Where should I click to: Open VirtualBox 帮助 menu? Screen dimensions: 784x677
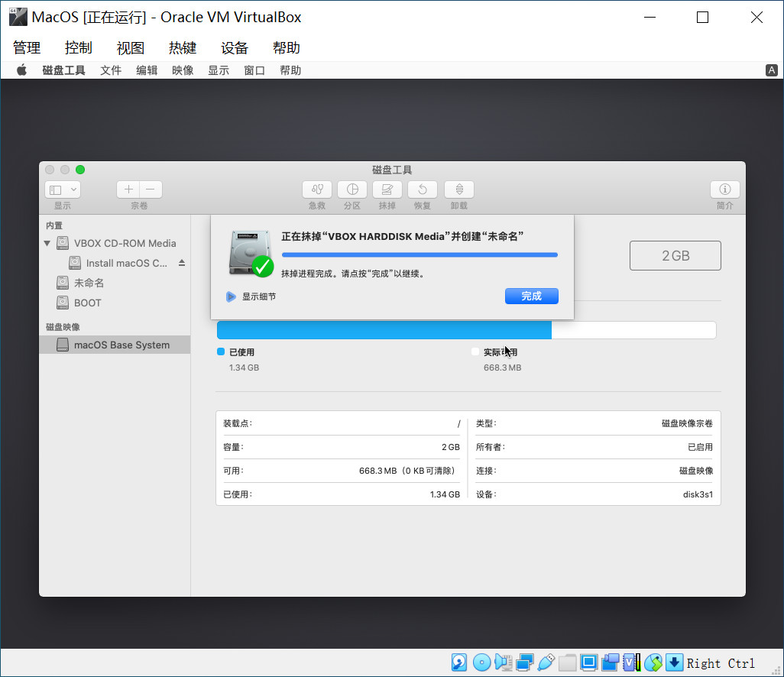(x=287, y=48)
